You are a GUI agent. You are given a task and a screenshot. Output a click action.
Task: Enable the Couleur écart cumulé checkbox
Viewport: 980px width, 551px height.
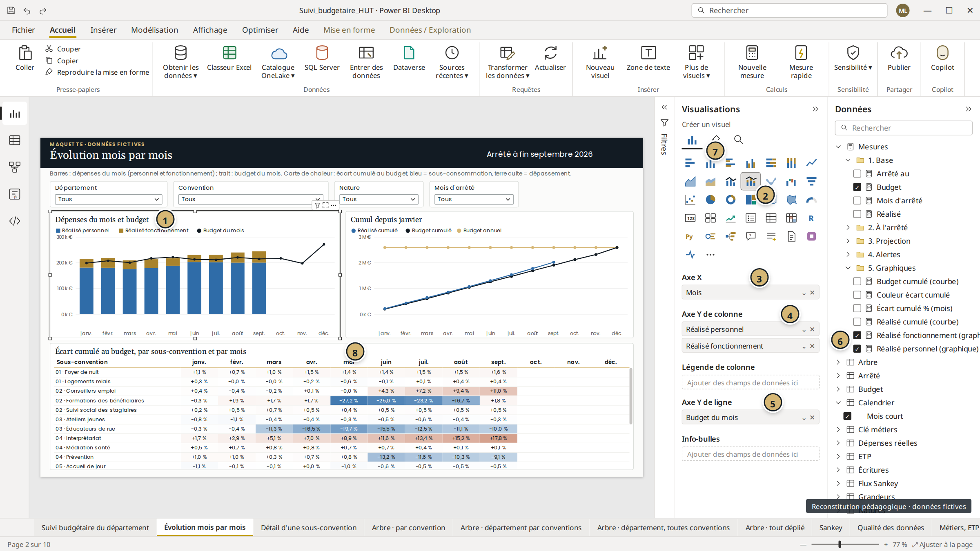point(857,295)
